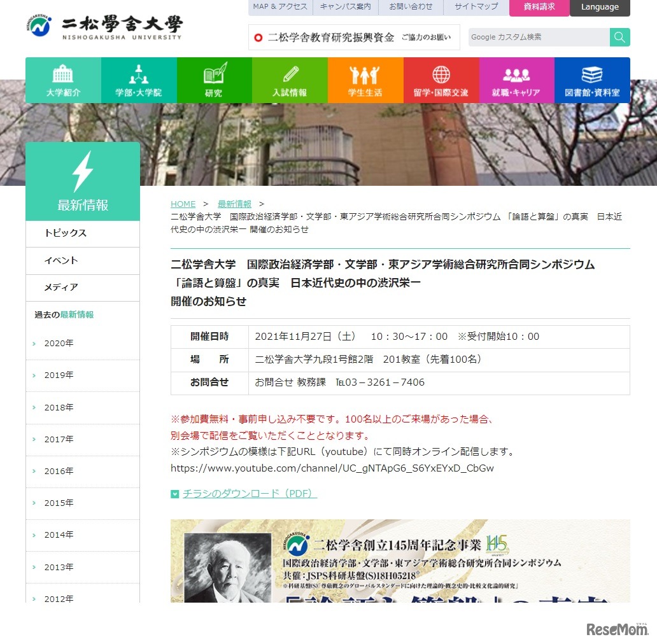Open the Language selector
The height and width of the screenshot is (644, 657).
click(x=600, y=7)
